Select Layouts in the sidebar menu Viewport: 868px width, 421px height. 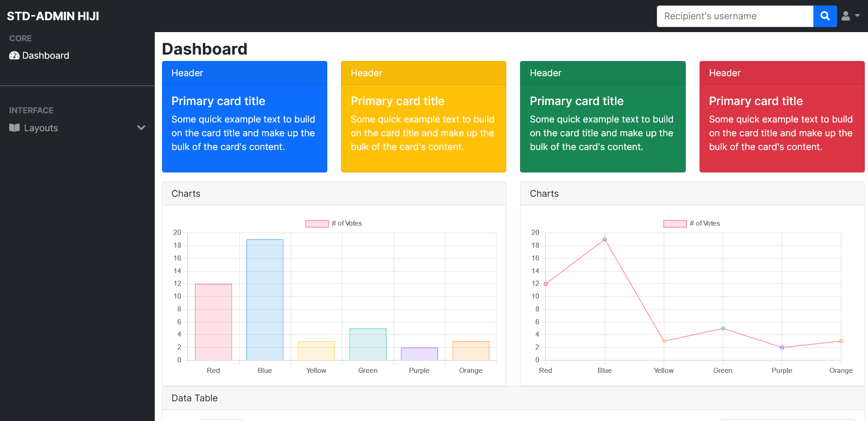[x=77, y=128]
